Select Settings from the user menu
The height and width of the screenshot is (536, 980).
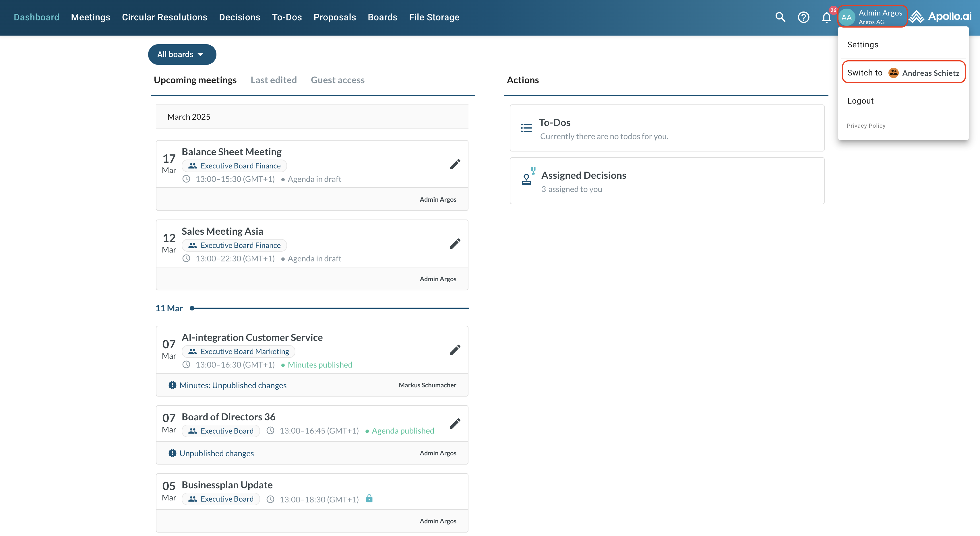click(862, 44)
